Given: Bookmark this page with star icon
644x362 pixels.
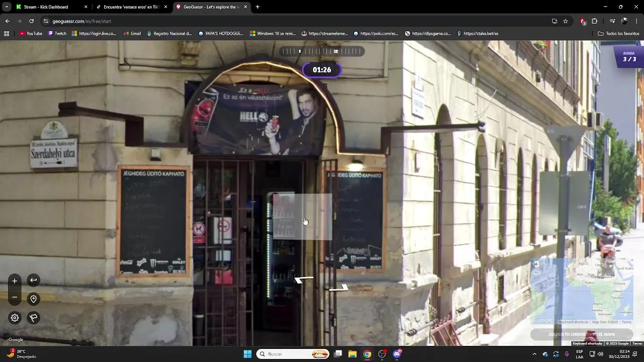Looking at the screenshot, I should (566, 21).
